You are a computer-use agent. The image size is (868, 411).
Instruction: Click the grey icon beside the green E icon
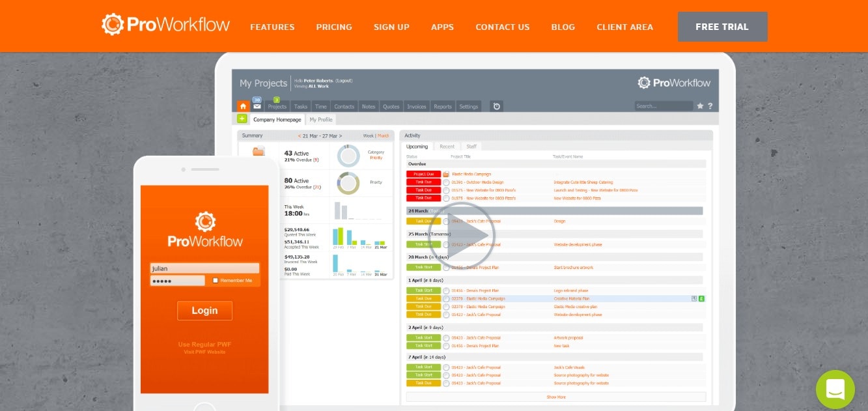point(694,298)
